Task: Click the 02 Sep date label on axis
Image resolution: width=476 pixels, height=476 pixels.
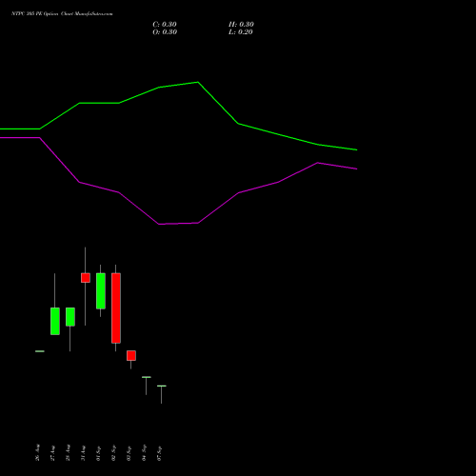Action: (x=114, y=453)
